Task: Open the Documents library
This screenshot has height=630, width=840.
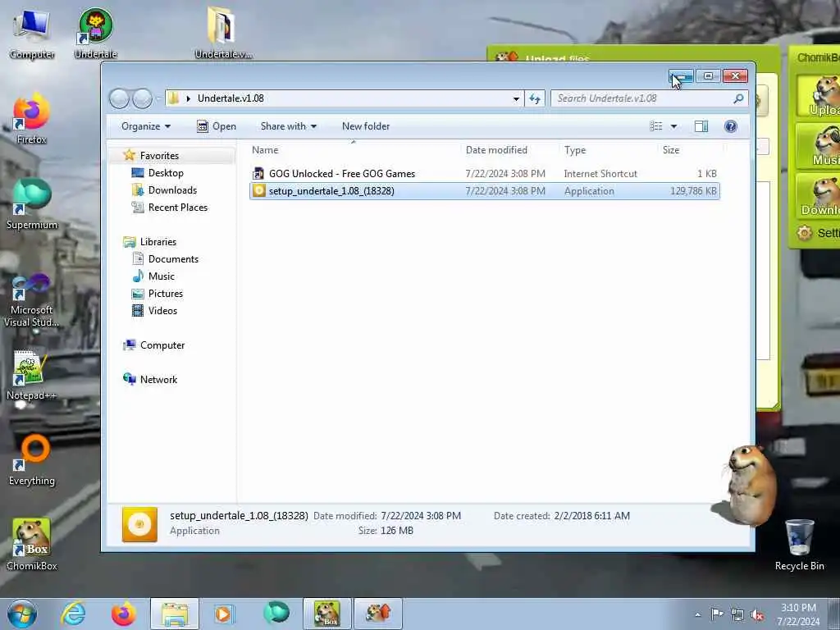Action: point(173,258)
